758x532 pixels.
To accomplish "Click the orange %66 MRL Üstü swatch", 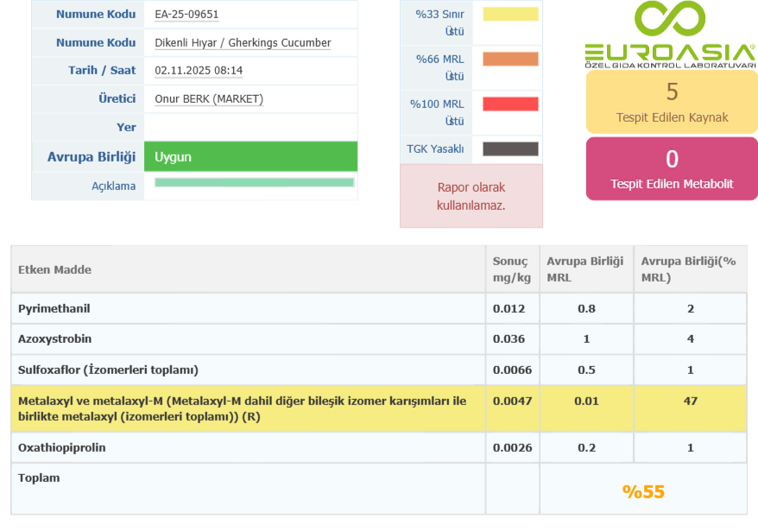I will point(510,60).
